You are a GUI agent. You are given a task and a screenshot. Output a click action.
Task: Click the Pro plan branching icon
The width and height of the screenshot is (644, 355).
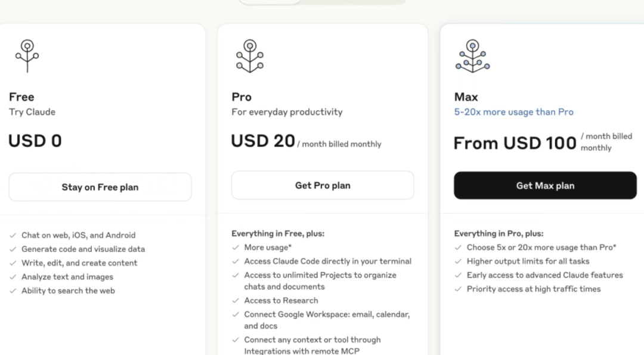[x=250, y=56]
